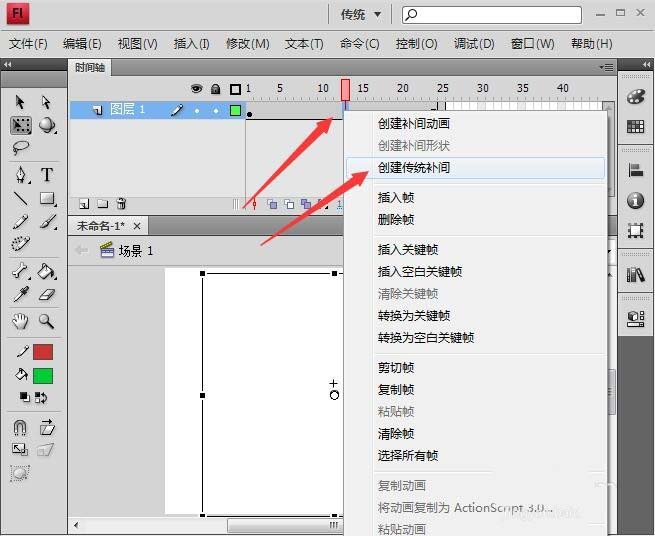655x536 pixels.
Task: Click the new layer folder icon
Action: (102, 204)
